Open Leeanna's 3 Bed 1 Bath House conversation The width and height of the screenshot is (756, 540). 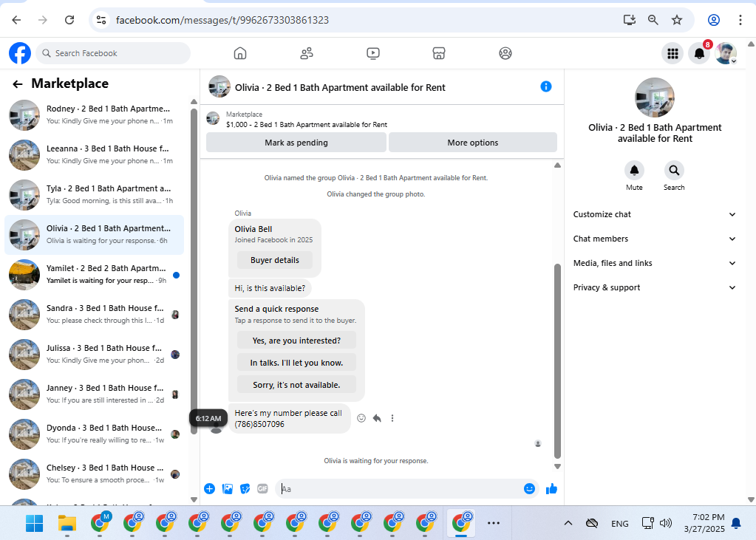click(95, 155)
